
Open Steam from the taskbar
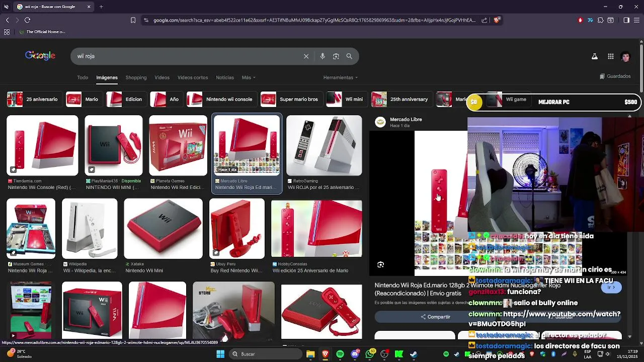pyautogui.click(x=414, y=354)
